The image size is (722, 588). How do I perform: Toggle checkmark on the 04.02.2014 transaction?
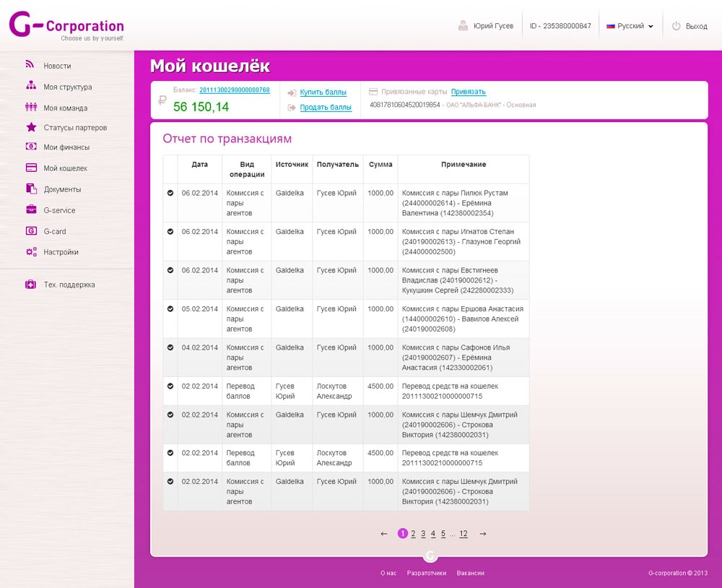pyautogui.click(x=170, y=347)
